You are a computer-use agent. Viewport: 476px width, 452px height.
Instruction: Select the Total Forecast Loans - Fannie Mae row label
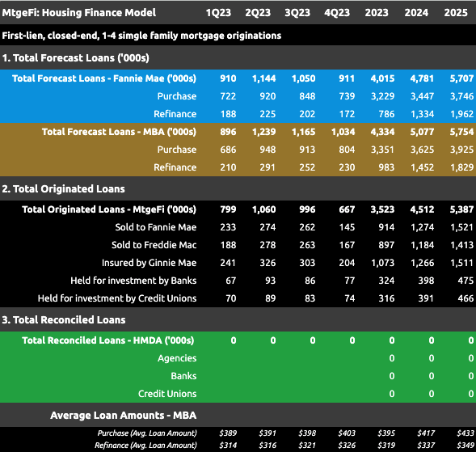pos(104,78)
